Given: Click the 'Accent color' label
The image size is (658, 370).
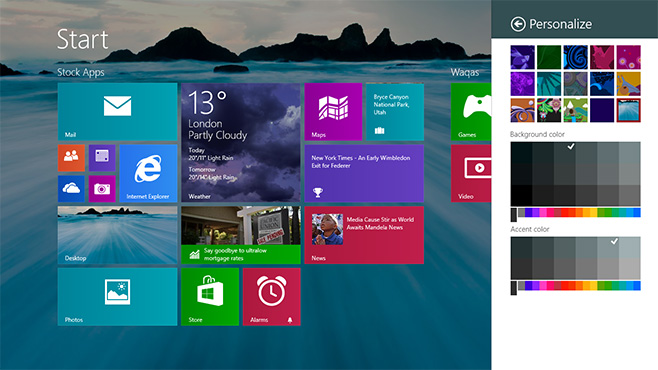Looking at the screenshot, I should (530, 229).
